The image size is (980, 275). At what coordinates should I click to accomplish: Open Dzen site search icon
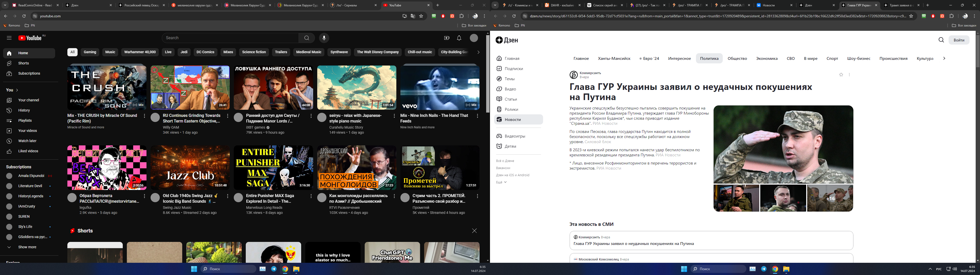coord(941,40)
